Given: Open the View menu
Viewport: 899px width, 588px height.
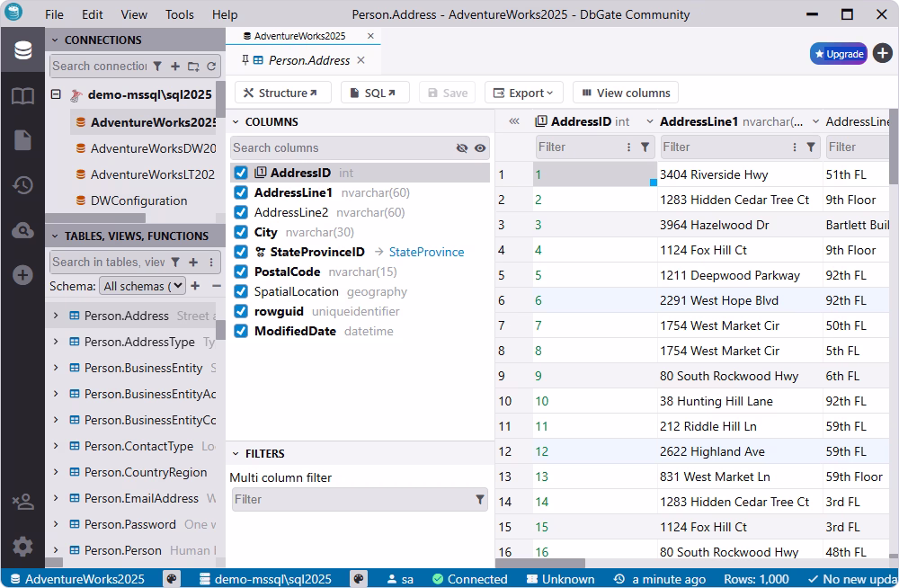Looking at the screenshot, I should pos(134,14).
